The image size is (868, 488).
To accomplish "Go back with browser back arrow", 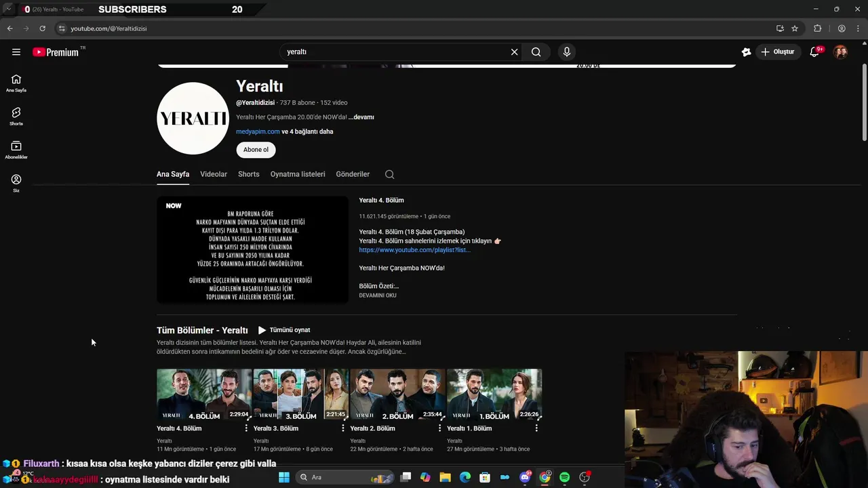I will (x=10, y=28).
